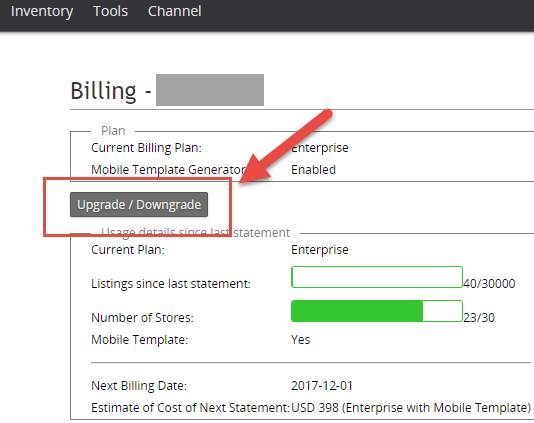Click the Estimate of Cost of Next Statement label

190,407
